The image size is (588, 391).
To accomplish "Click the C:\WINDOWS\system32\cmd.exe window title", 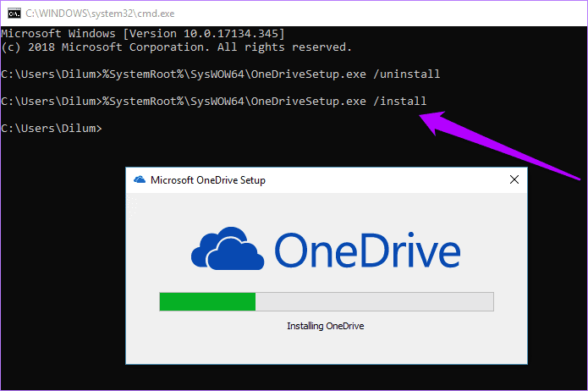I will click(100, 14).
